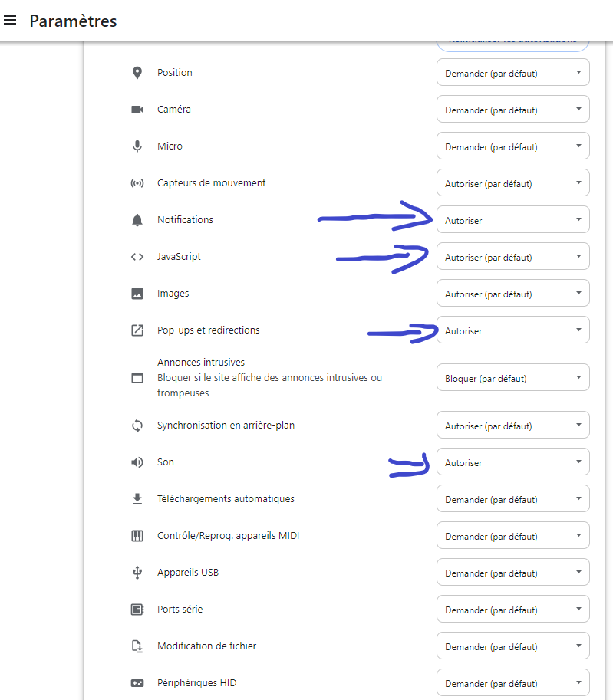Viewport: 613px width, 700px height.
Task: Open the Pop-ups et redirections dropdown
Action: coord(512,330)
